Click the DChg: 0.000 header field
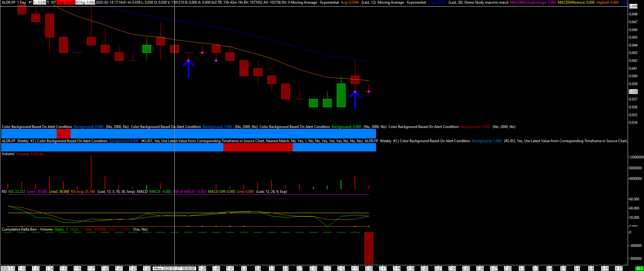 point(85,2)
